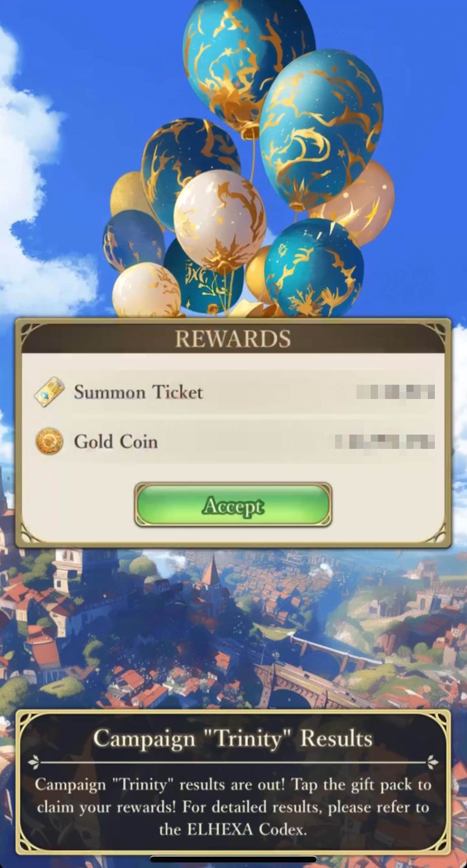Tap the Summon Ticket icon
The image size is (467, 868).
coord(50,392)
